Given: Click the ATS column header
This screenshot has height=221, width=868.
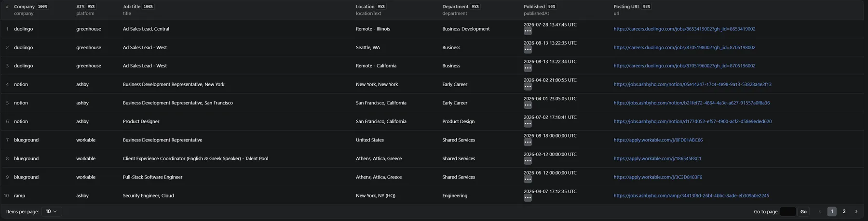Looking at the screenshot, I should pos(80,7).
